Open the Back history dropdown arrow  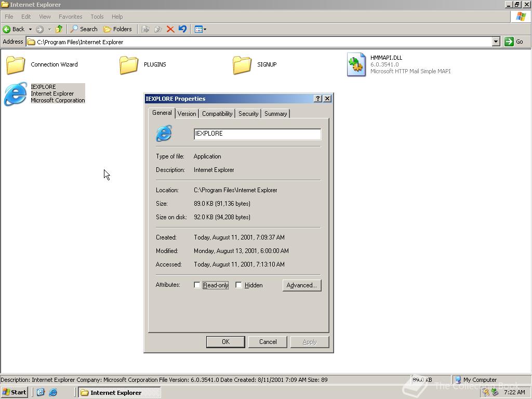pyautogui.click(x=30, y=29)
